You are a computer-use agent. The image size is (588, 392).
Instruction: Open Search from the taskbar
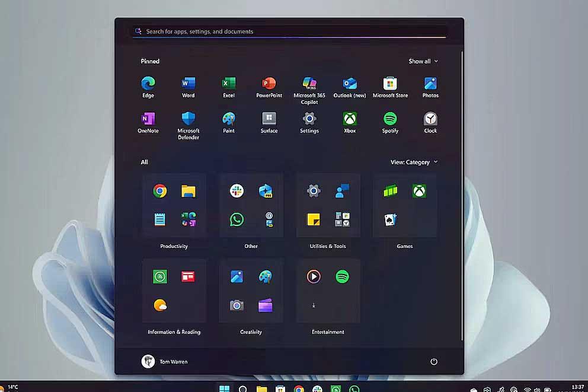point(242,389)
